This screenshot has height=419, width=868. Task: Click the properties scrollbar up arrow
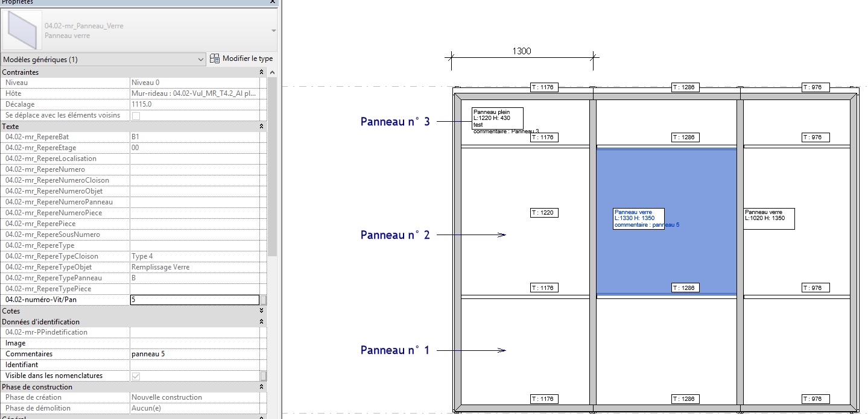point(272,72)
